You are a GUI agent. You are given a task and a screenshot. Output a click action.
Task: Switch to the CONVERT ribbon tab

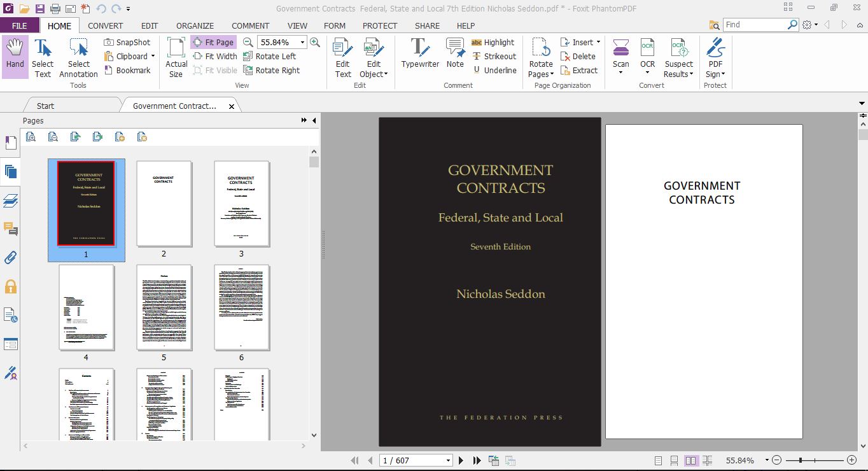click(106, 25)
